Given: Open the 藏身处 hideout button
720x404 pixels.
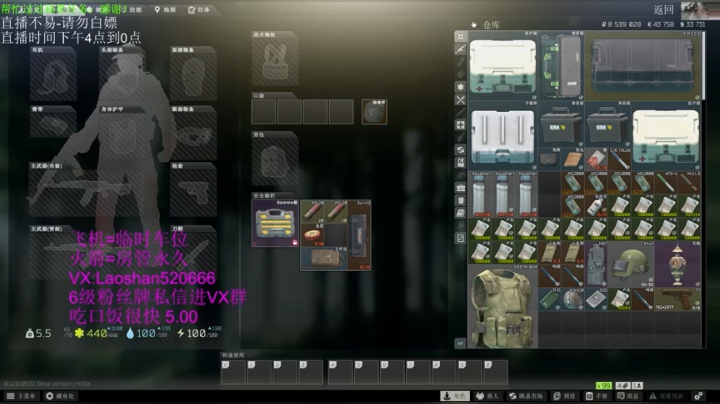Looking at the screenshot, I should pos(60,396).
